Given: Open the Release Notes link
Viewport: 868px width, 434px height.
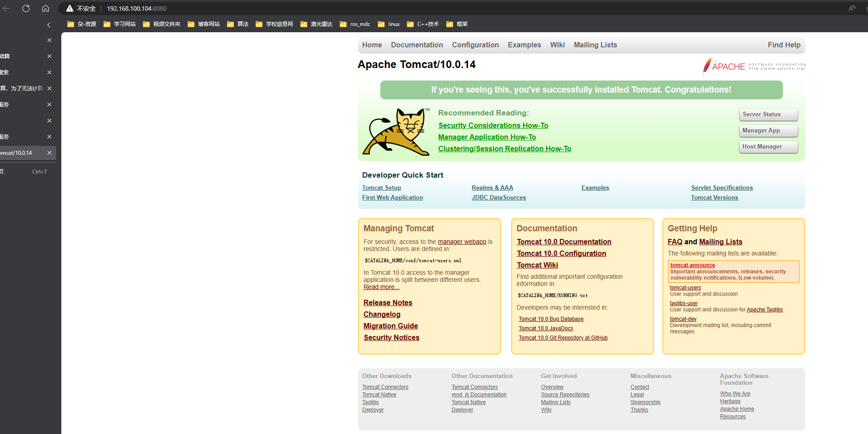Looking at the screenshot, I should [x=388, y=303].
